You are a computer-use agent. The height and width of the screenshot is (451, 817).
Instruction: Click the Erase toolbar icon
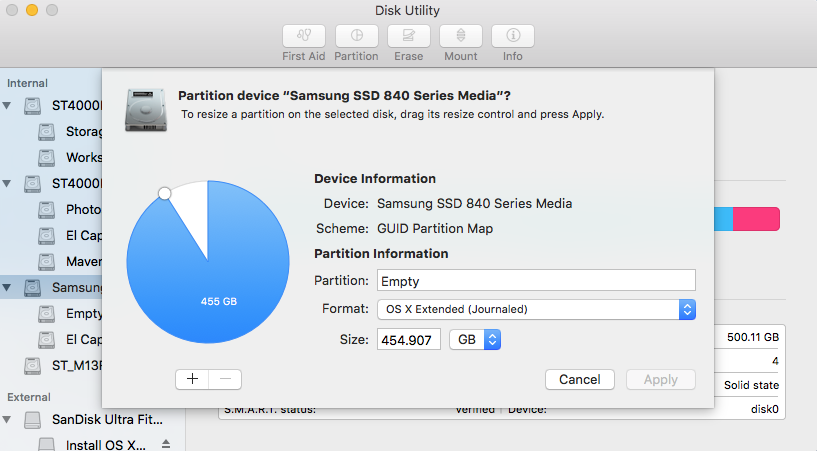408,36
